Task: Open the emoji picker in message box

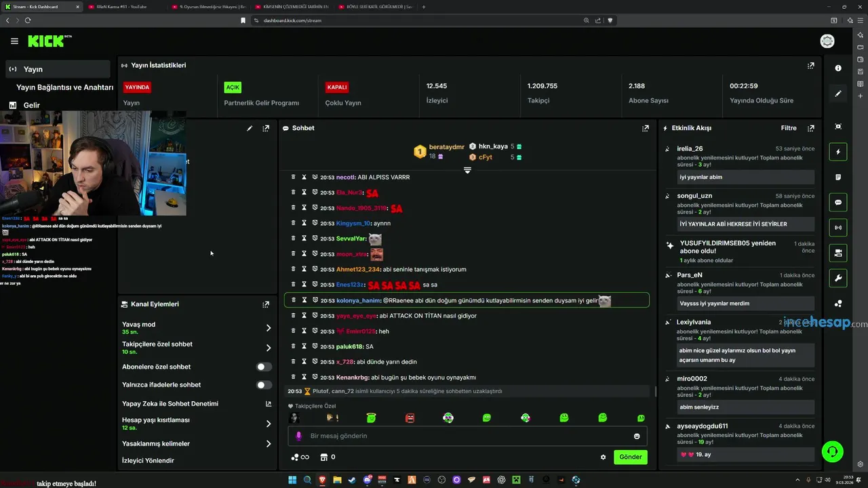Action: click(637, 436)
